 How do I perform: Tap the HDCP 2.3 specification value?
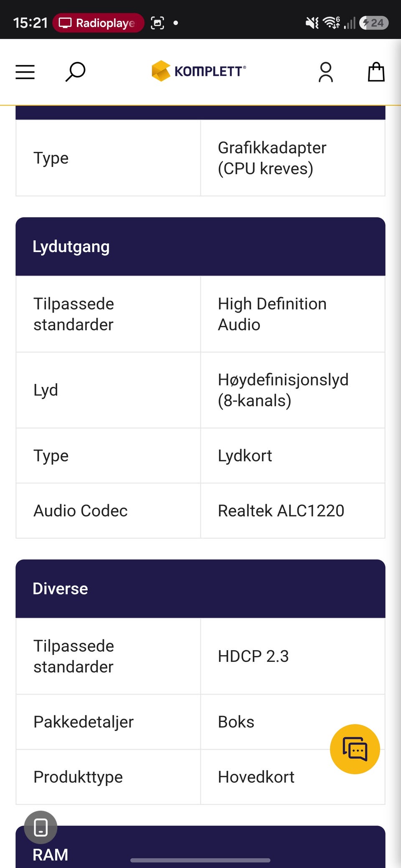coord(253,656)
